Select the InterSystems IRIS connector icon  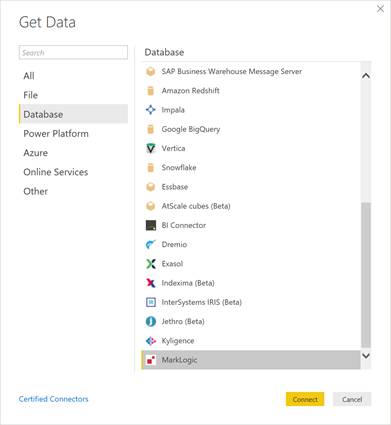[x=151, y=302]
